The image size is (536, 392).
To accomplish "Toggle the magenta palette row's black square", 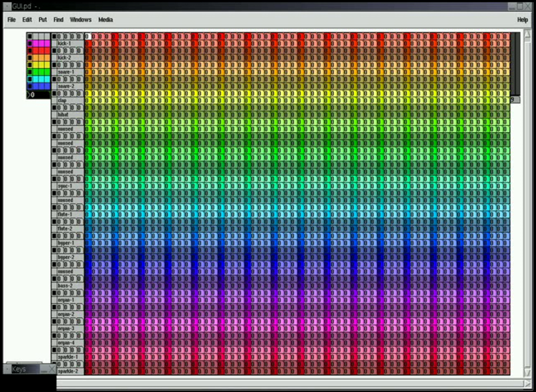I will 30,44.
